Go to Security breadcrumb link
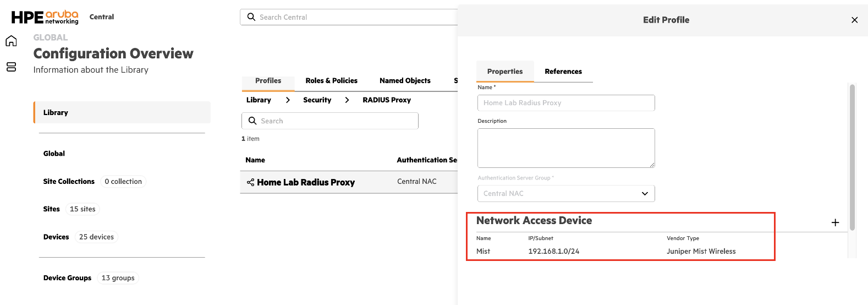 tap(317, 100)
